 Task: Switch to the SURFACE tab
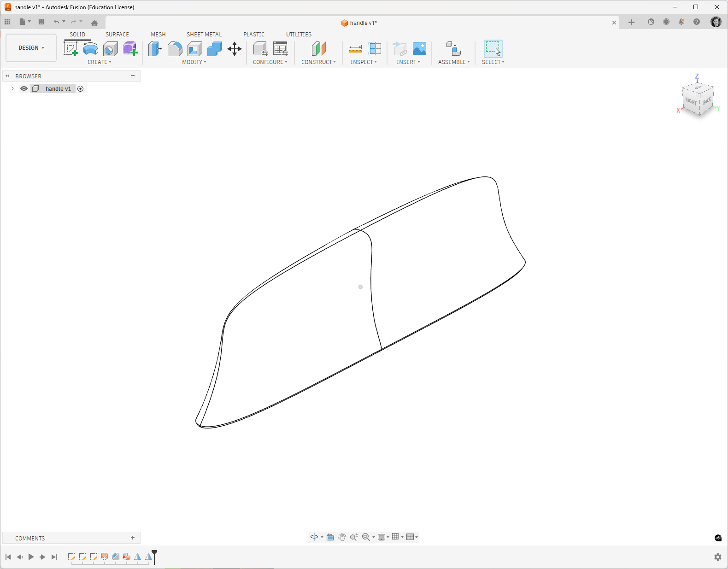point(117,35)
